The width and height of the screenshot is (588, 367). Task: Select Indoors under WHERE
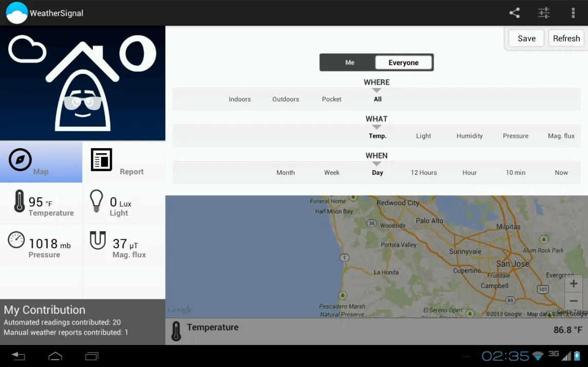(240, 99)
